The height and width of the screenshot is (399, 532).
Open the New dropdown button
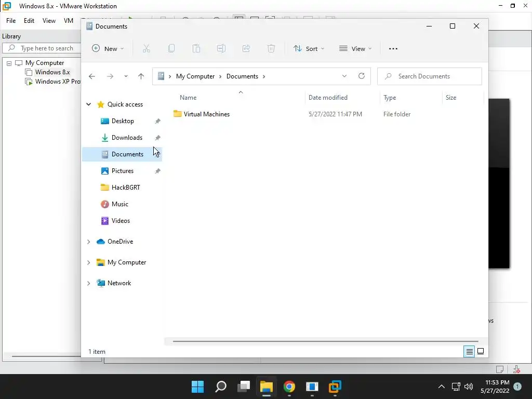pos(108,48)
